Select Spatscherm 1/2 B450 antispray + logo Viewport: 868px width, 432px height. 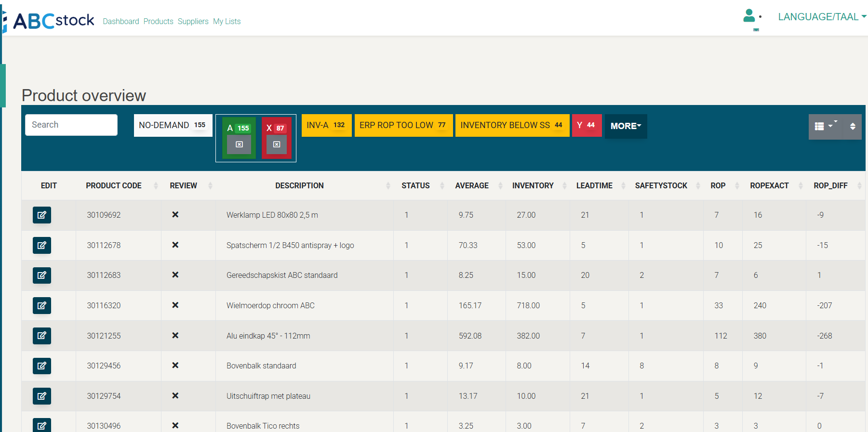(x=290, y=245)
